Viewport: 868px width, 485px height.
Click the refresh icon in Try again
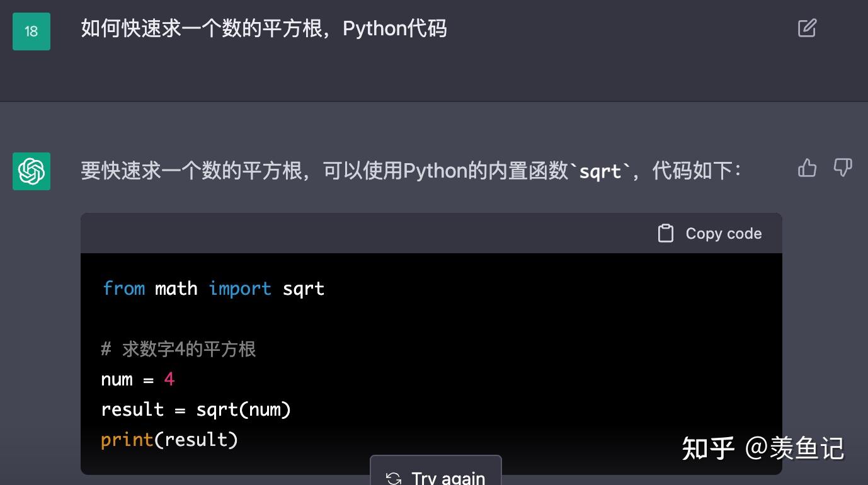[394, 478]
